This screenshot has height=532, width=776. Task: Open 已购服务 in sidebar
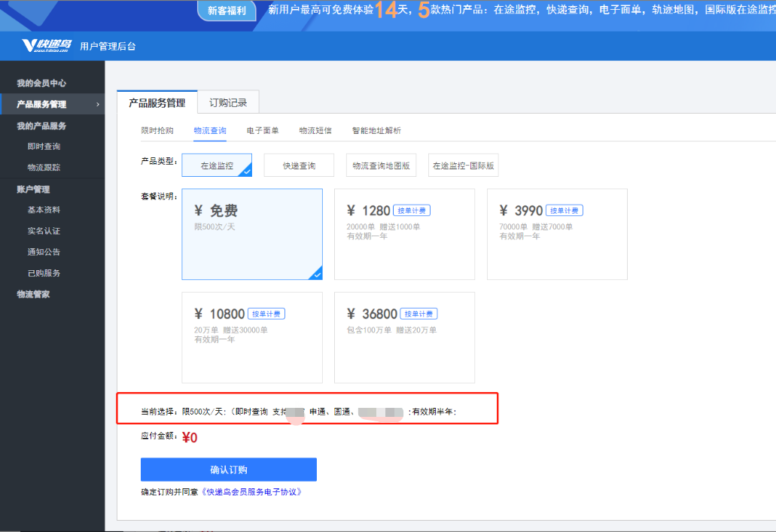pyautogui.click(x=44, y=273)
